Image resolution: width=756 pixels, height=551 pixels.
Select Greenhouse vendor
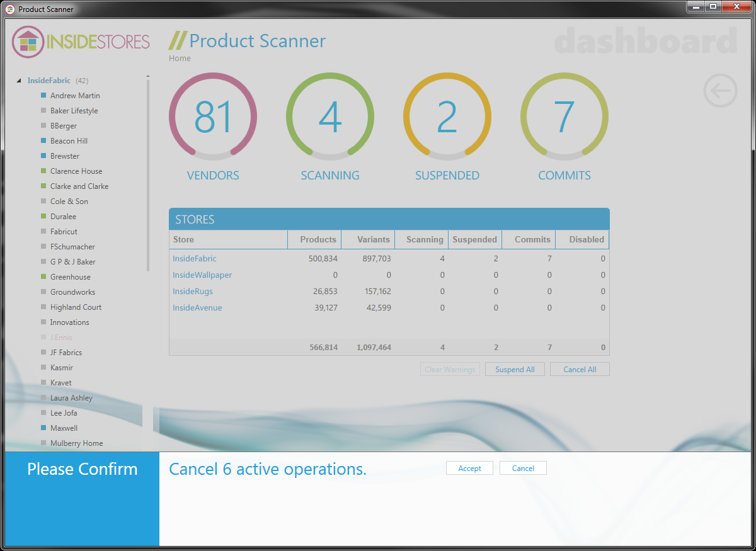(71, 277)
